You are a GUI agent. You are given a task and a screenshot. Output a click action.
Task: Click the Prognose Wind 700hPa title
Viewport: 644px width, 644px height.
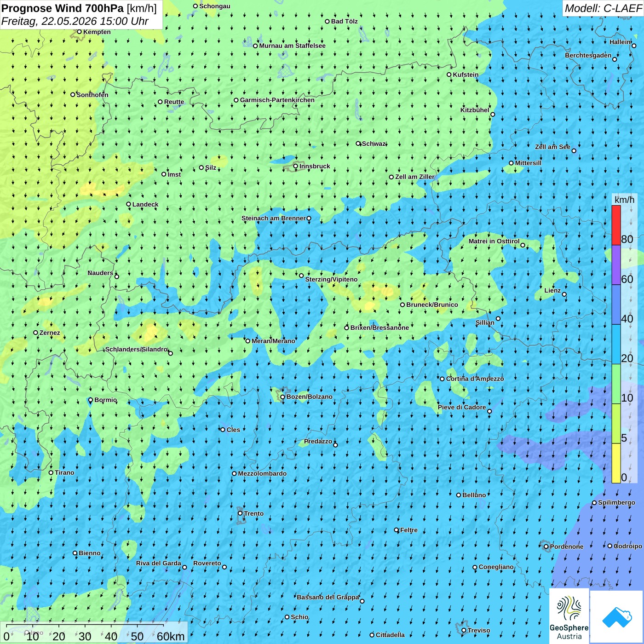79,8
